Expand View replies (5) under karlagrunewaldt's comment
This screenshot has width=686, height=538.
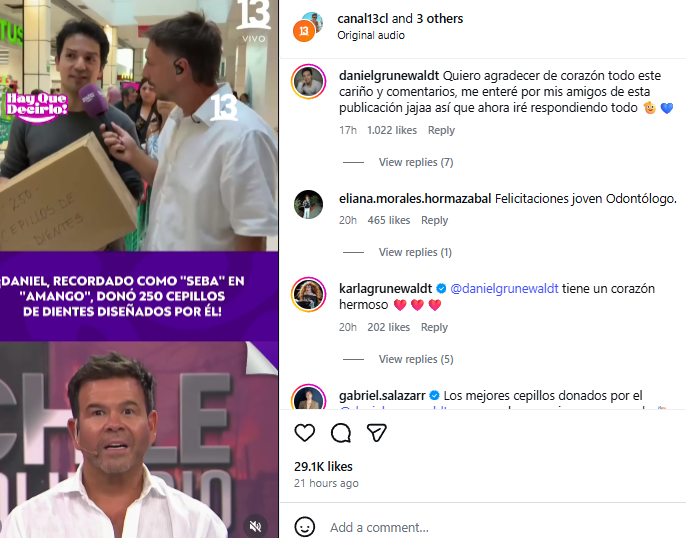pos(415,359)
